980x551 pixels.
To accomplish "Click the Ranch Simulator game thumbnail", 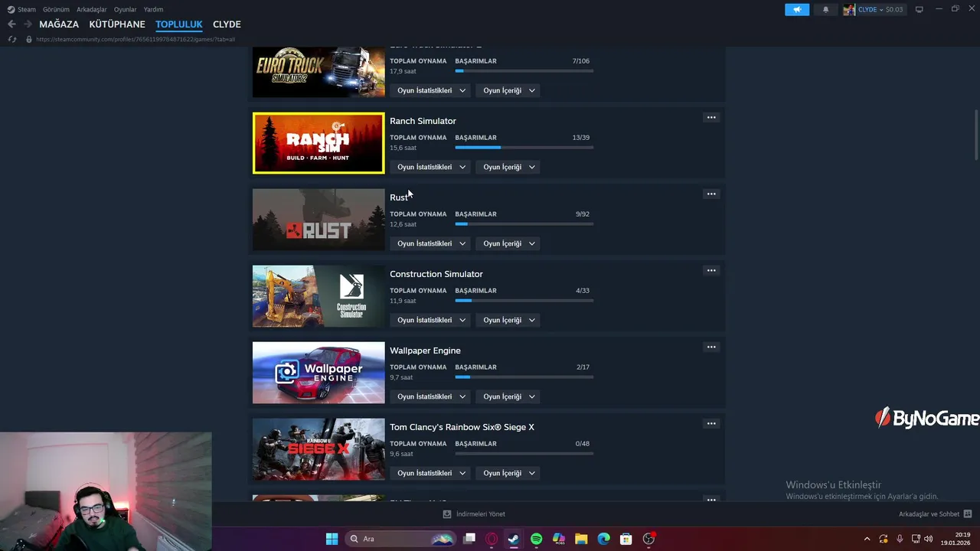I will pyautogui.click(x=318, y=143).
